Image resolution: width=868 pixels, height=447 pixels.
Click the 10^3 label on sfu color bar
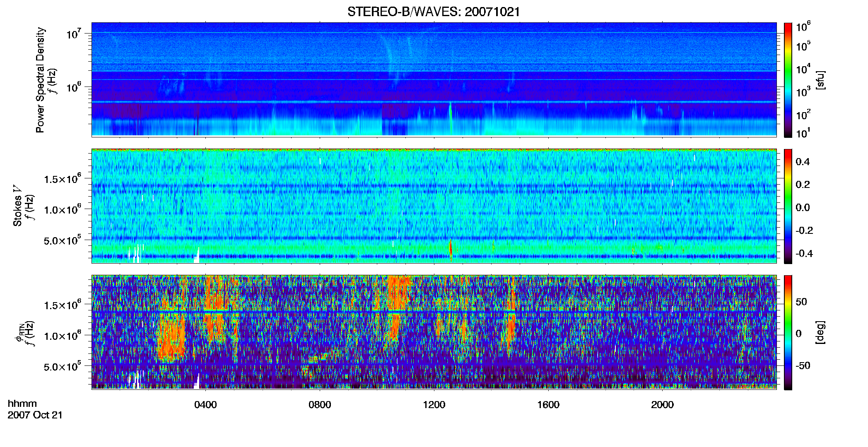[x=803, y=92]
